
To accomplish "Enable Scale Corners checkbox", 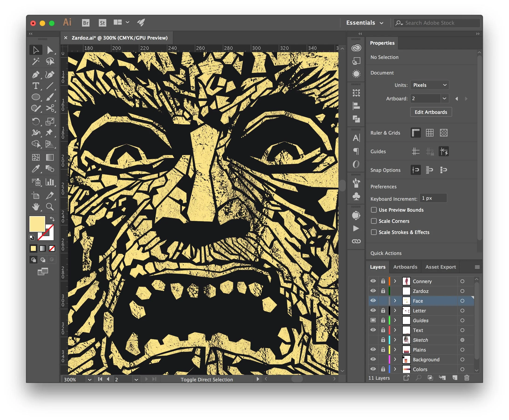I will [374, 221].
